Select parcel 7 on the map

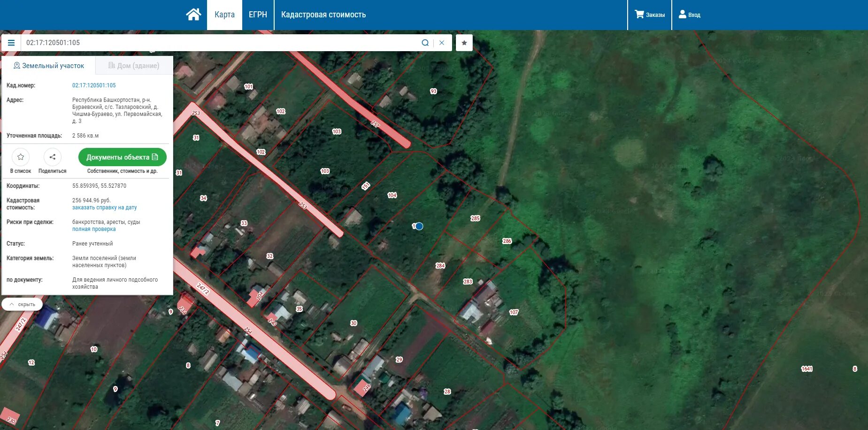coord(217,423)
